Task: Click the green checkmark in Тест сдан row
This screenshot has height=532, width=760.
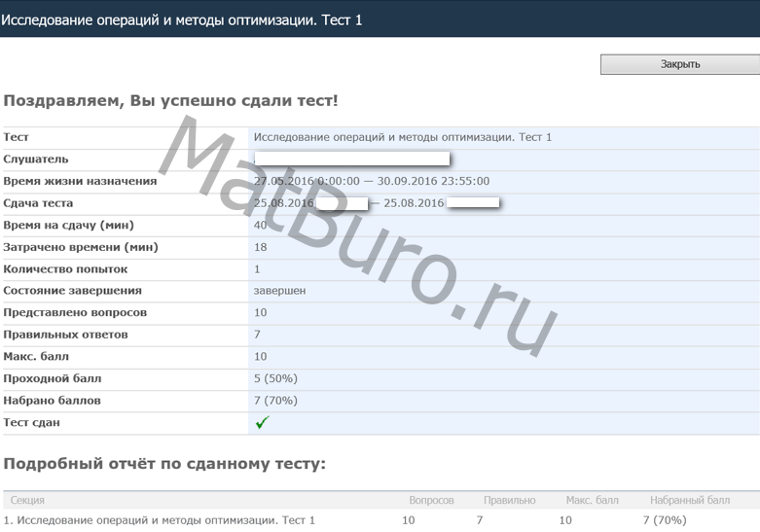Action: pos(262,423)
